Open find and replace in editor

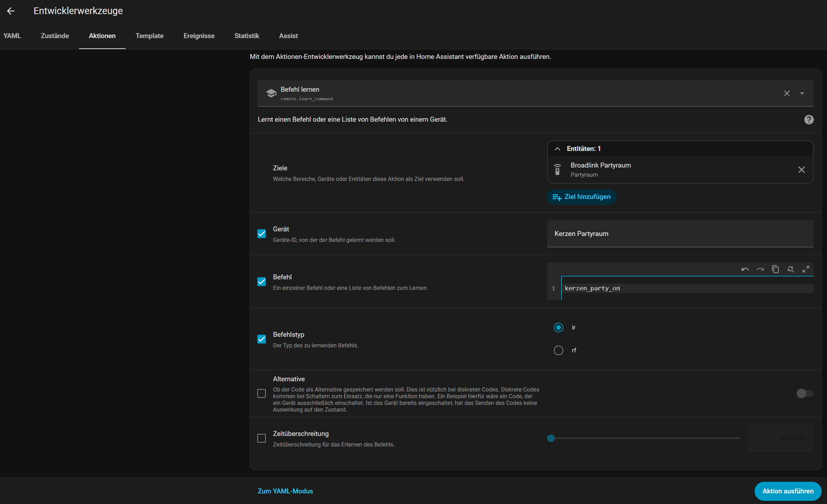tap(791, 269)
